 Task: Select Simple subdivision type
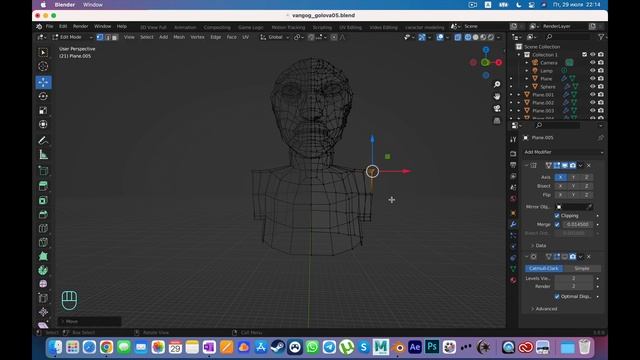coord(582,269)
